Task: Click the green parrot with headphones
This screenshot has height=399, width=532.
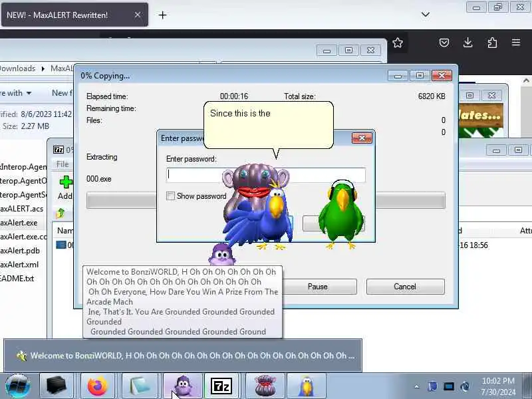Action: tap(341, 213)
